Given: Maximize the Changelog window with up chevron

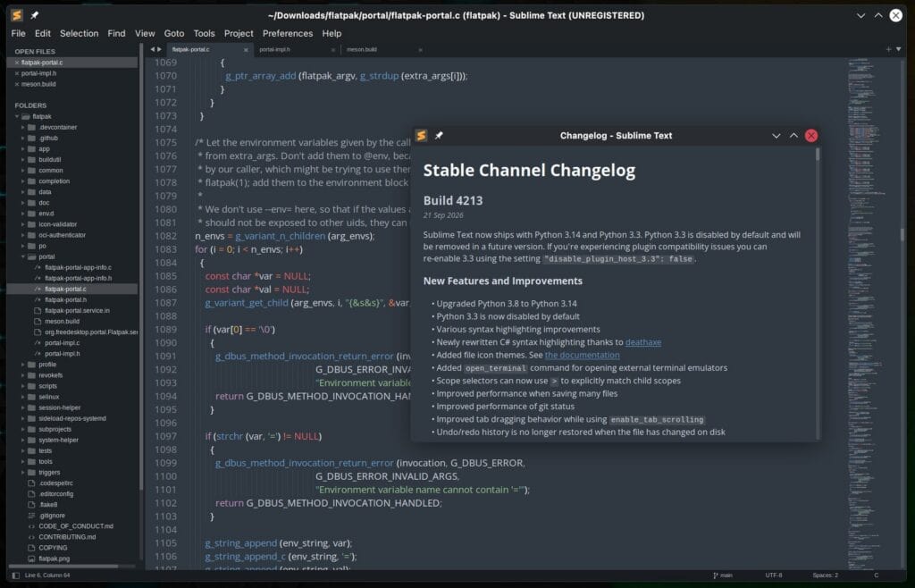Looking at the screenshot, I should (793, 135).
